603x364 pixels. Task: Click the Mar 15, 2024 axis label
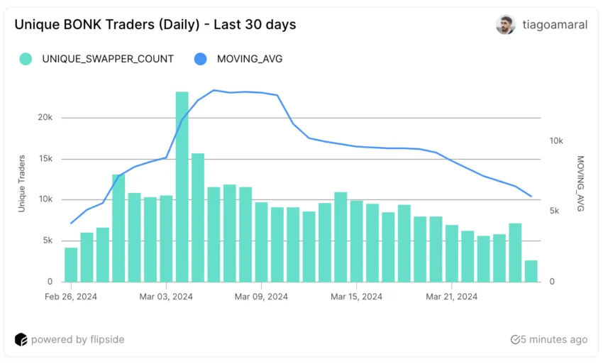point(357,297)
